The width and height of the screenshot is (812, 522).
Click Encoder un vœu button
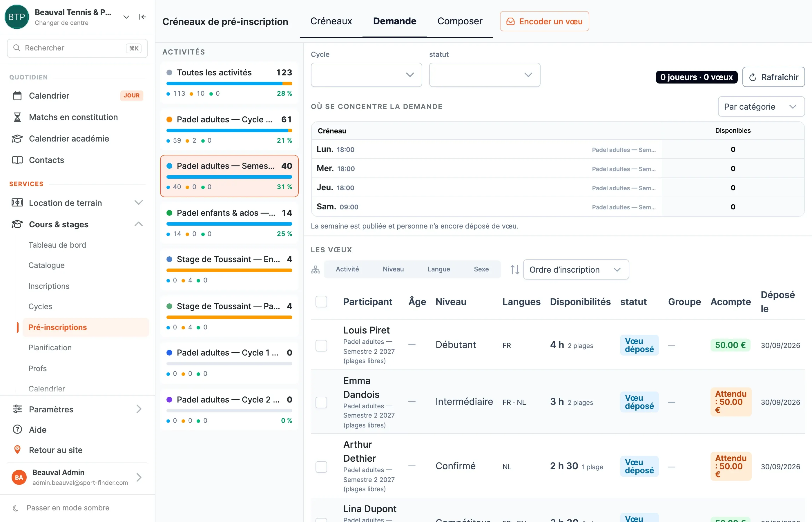544,21
